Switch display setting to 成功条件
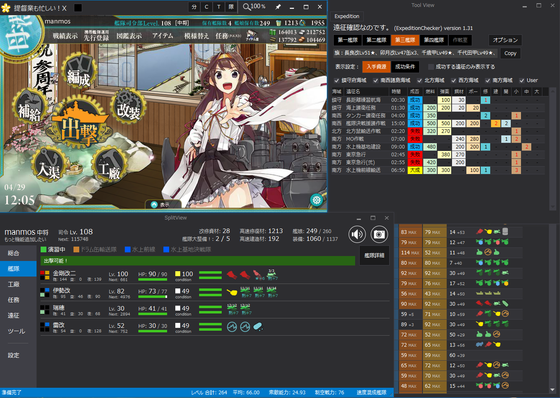 pyautogui.click(x=405, y=67)
